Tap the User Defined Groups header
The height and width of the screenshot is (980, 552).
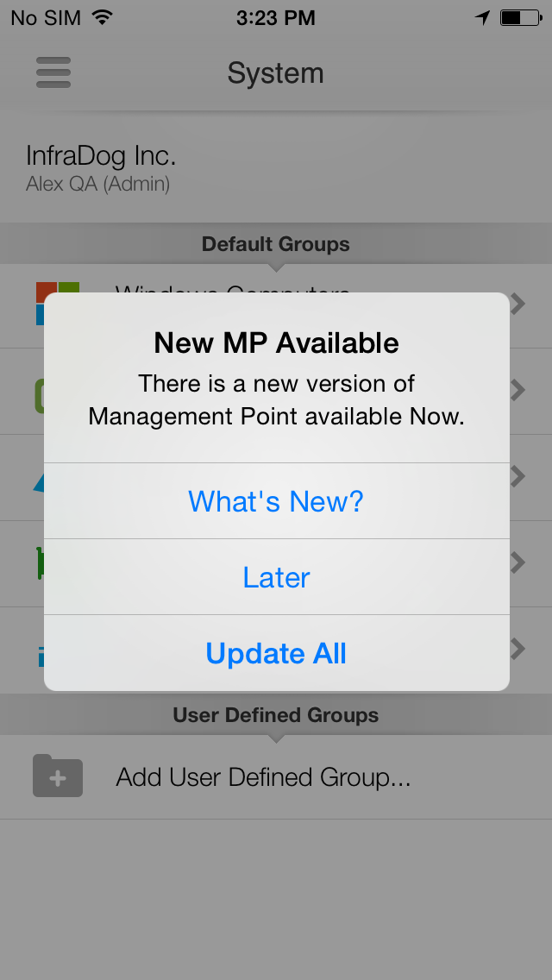click(x=276, y=714)
